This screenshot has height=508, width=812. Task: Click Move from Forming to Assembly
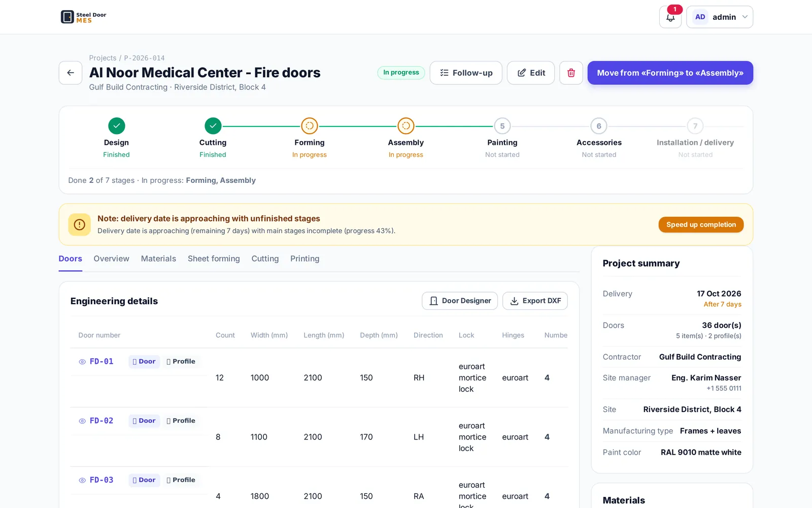tap(670, 73)
